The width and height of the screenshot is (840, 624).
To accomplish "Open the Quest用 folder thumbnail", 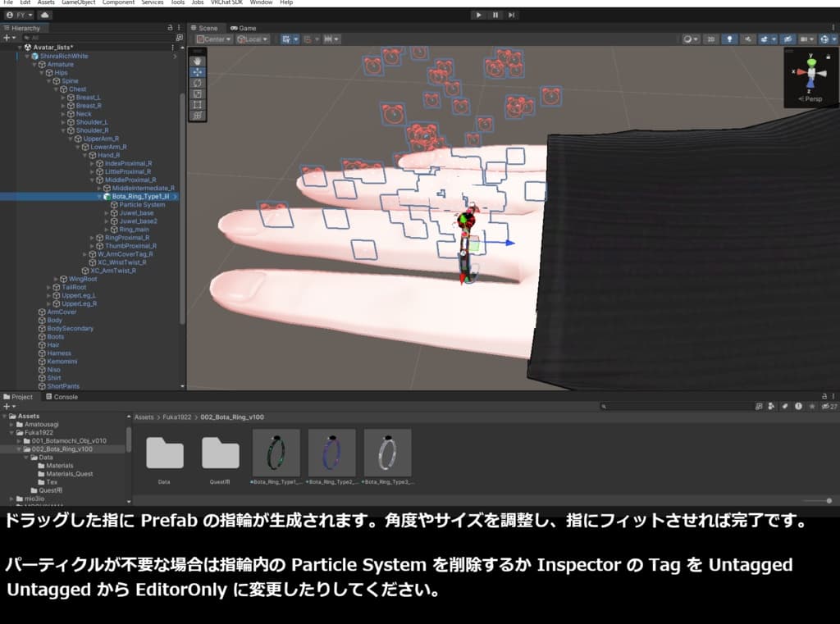I will tap(220, 453).
